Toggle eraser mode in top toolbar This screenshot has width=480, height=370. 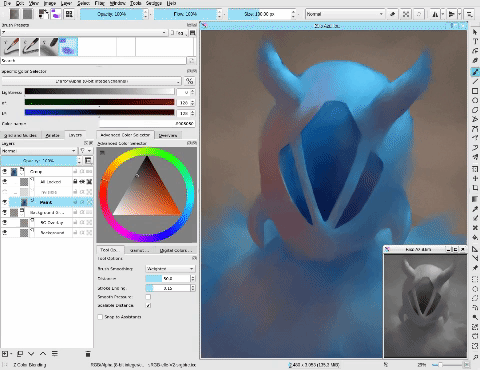[x=393, y=14]
